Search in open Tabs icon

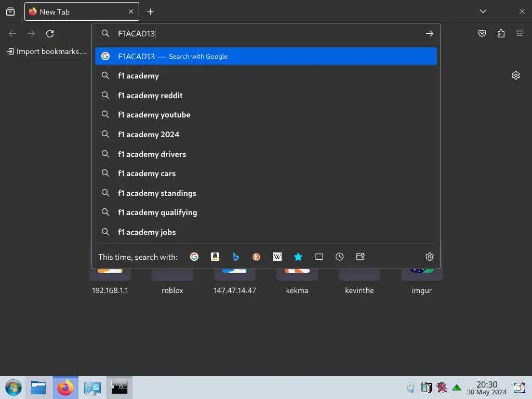click(319, 257)
